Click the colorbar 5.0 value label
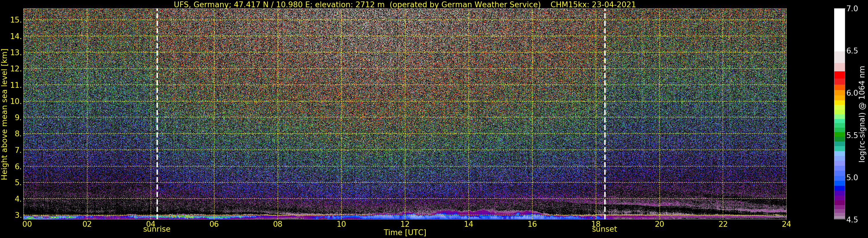The image size is (868, 238). coord(852,177)
